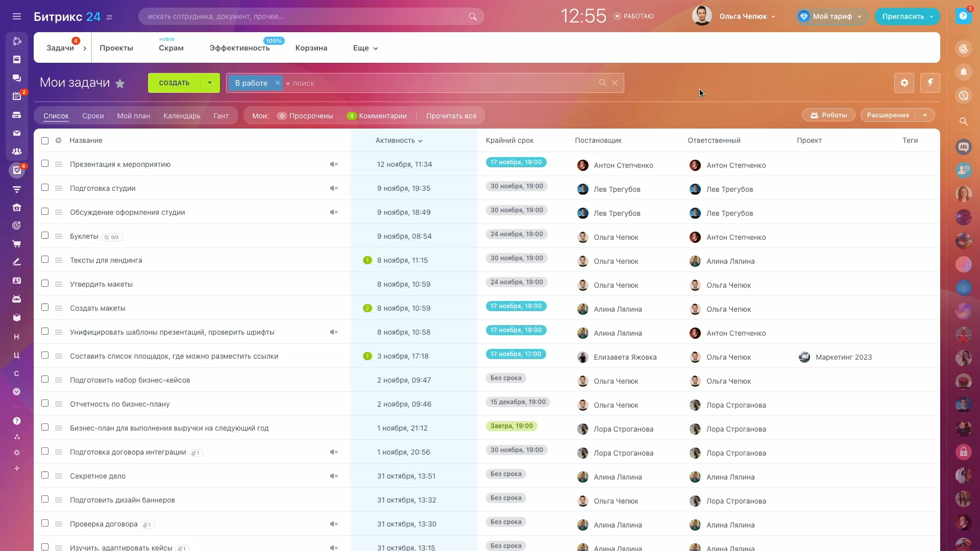The image size is (980, 551).
Task: Select all tasks with header checkbox
Action: (45, 141)
